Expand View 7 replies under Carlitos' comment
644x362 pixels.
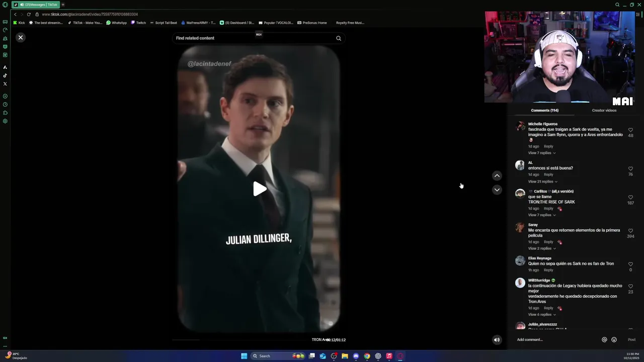point(542,215)
